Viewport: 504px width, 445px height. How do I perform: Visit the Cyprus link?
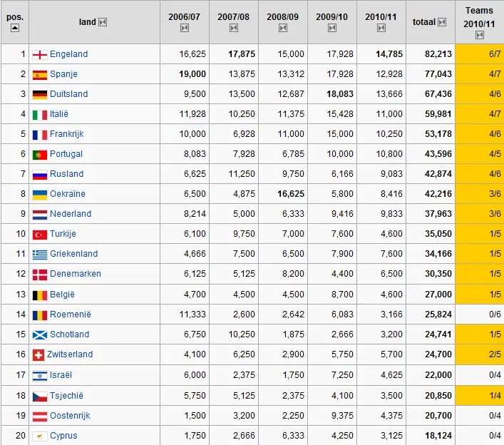[63, 435]
